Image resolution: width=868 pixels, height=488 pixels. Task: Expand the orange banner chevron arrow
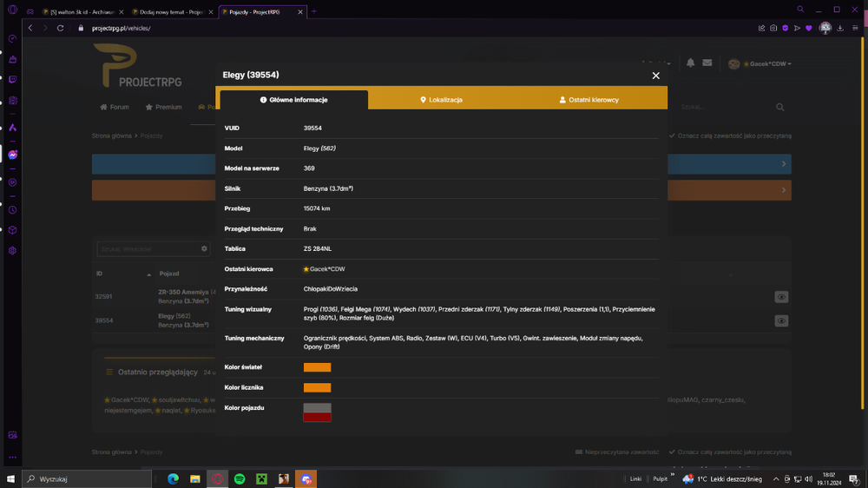point(783,190)
